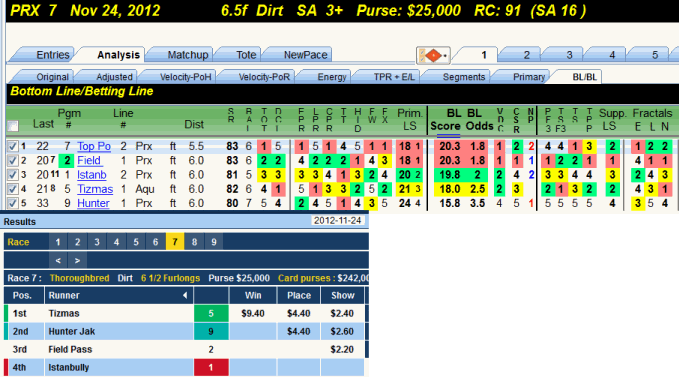Screen dimensions: 679x378
Task: Select race tab 1 at top
Action: 478,55
